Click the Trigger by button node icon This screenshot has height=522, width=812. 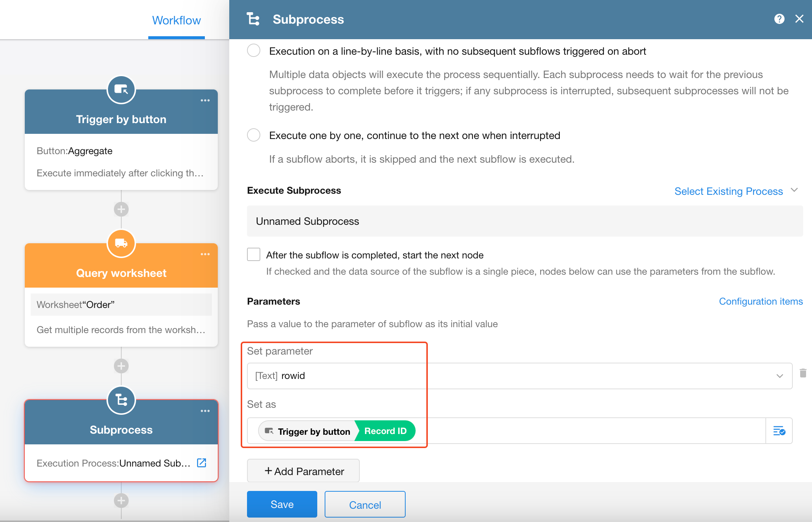click(121, 90)
